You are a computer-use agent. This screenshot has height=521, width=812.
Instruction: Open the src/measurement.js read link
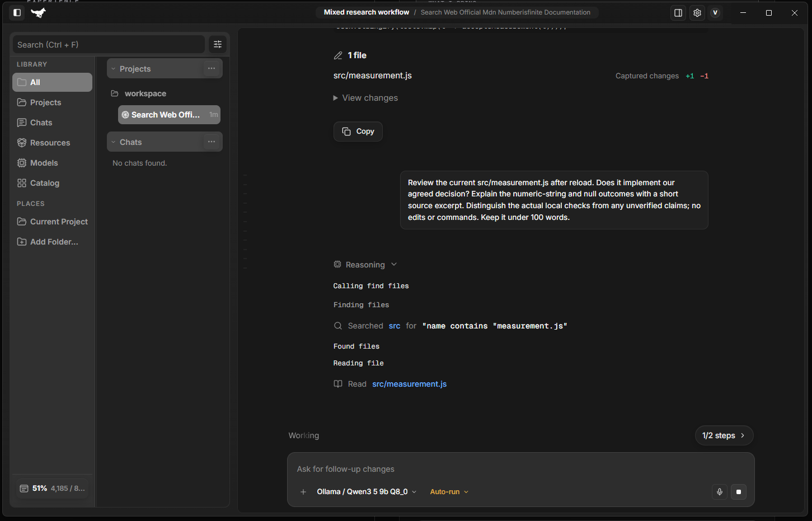coord(410,384)
